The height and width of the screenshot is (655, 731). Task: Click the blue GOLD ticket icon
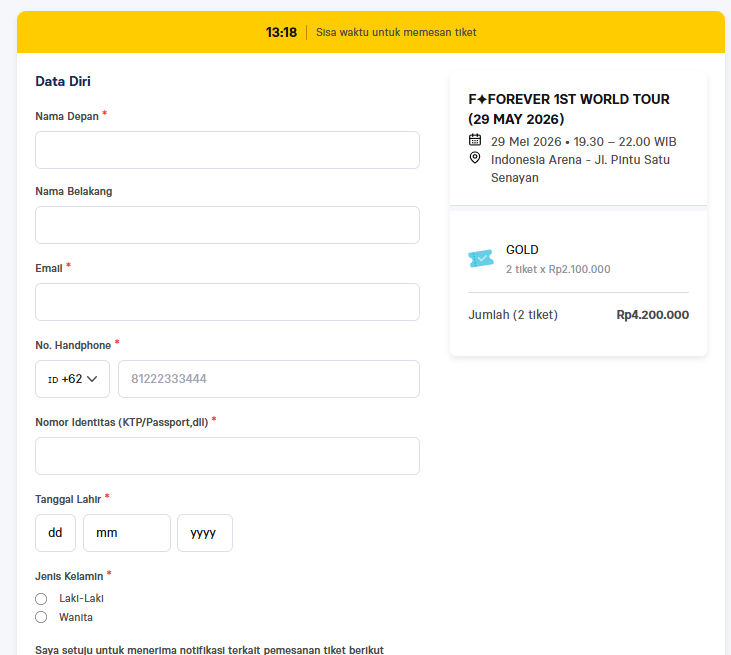coord(481,258)
